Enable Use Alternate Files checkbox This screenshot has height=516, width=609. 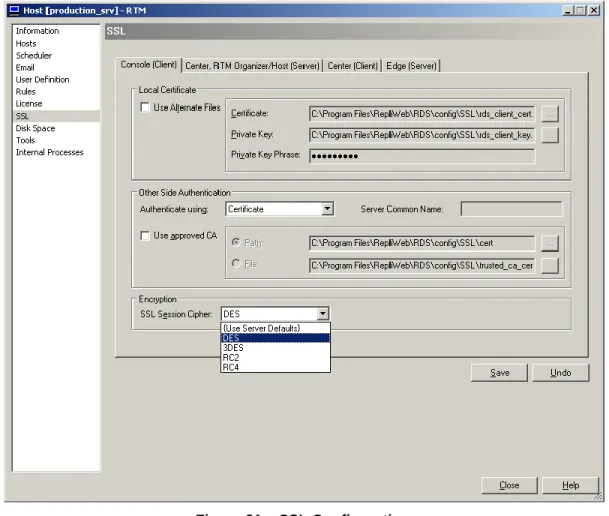pos(145,107)
